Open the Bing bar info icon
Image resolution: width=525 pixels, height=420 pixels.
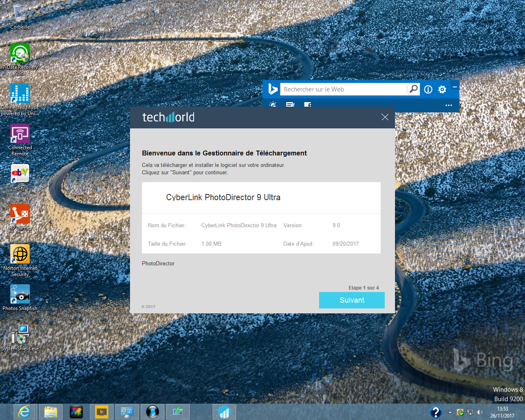pos(428,89)
